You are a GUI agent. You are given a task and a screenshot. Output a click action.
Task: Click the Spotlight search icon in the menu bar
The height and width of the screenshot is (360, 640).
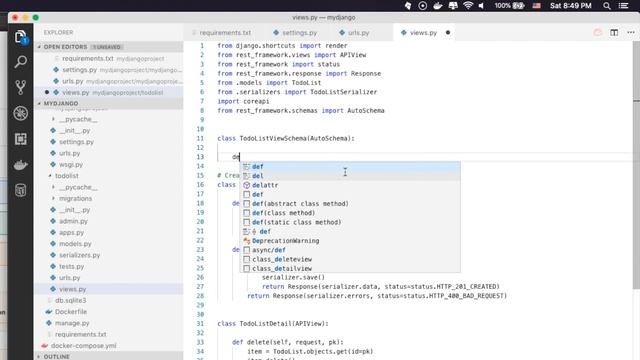(x=607, y=6)
